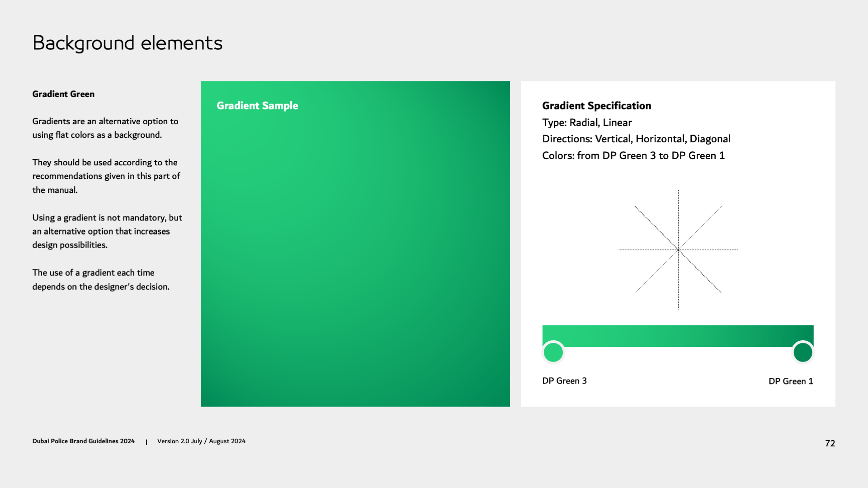Click page number 72

(x=830, y=443)
